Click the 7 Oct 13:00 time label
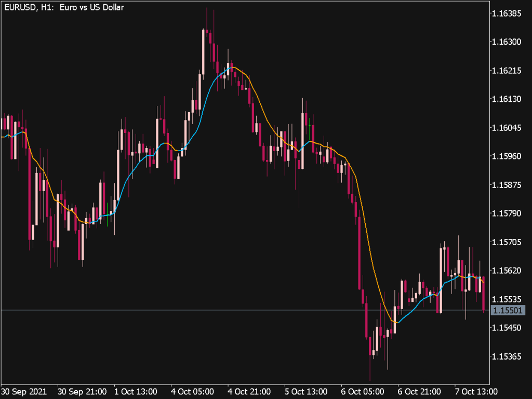The height and width of the screenshot is (399, 532). click(x=475, y=391)
